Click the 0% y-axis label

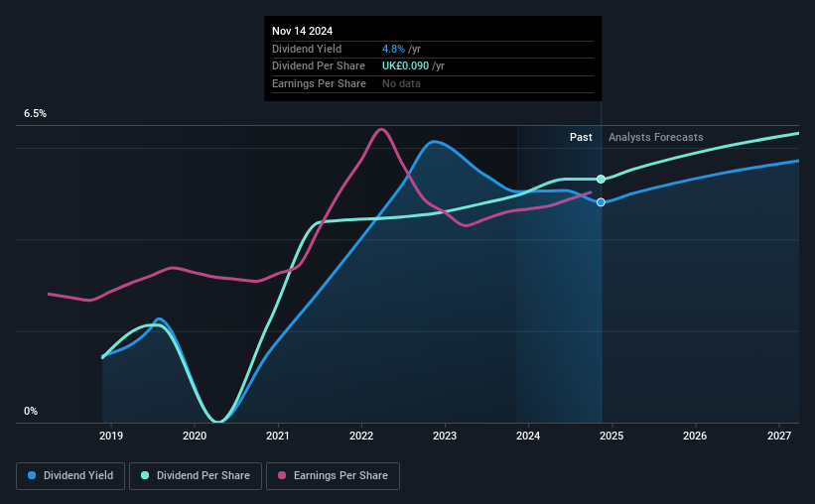pos(31,411)
